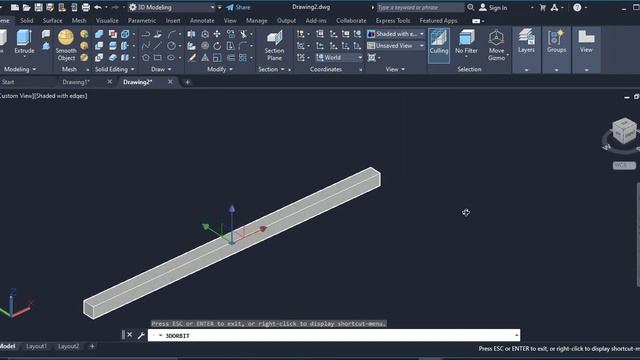Click the WCS label below the ViewCube

coord(624,166)
